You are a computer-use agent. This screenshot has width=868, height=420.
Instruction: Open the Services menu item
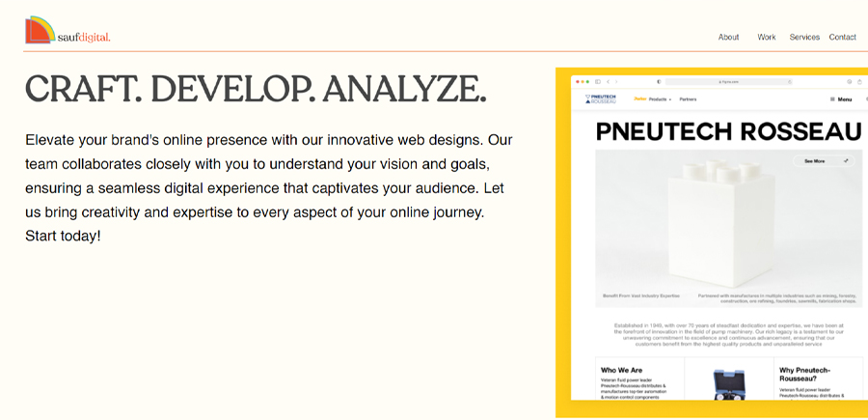pyautogui.click(x=804, y=37)
